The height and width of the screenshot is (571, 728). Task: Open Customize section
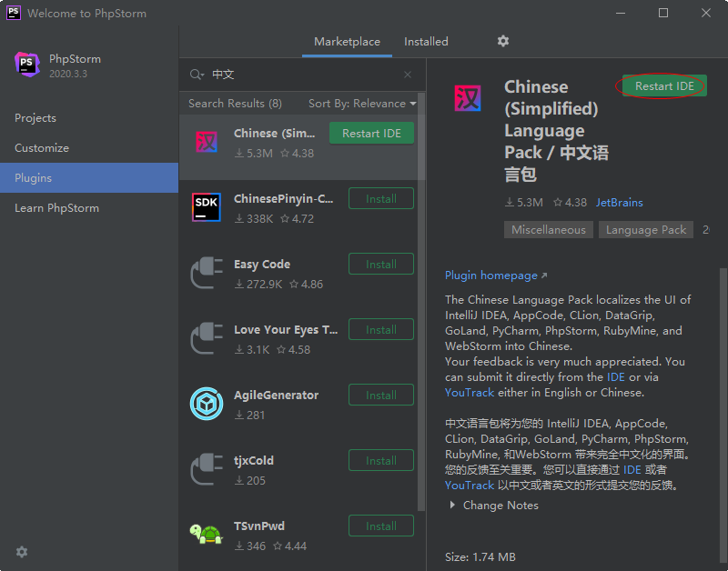89,148
